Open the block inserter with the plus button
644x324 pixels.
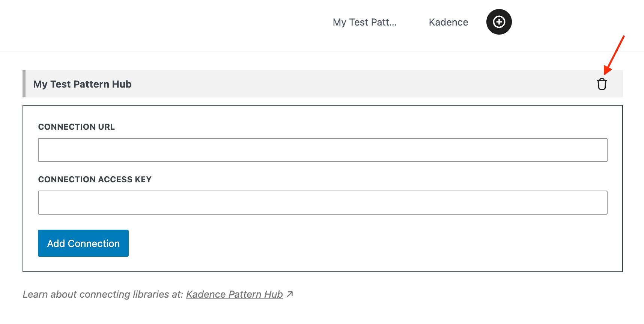(499, 22)
